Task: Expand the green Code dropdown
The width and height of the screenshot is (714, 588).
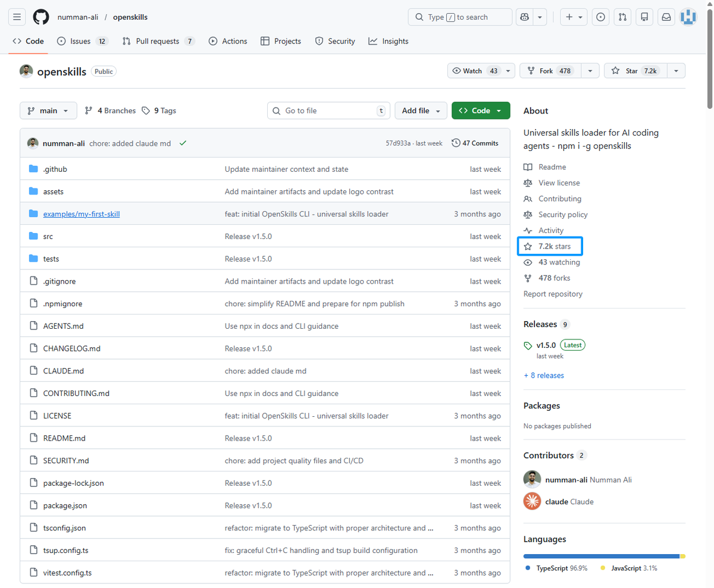Action: 480,111
